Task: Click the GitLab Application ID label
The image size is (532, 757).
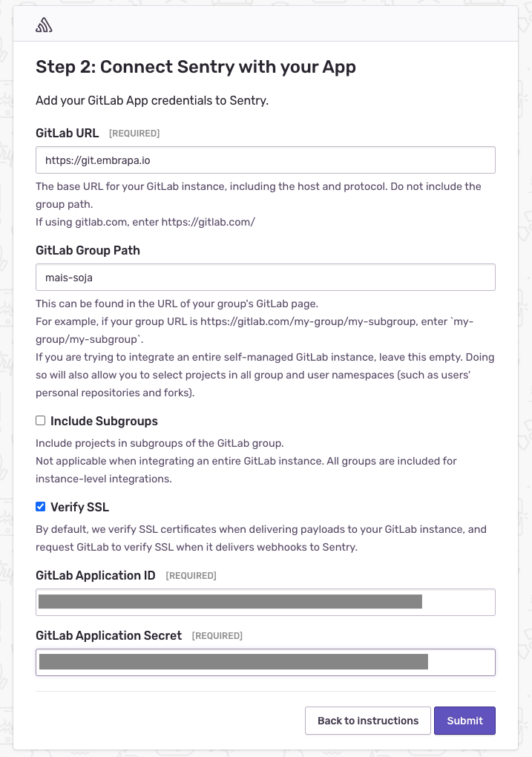Action: (x=96, y=575)
